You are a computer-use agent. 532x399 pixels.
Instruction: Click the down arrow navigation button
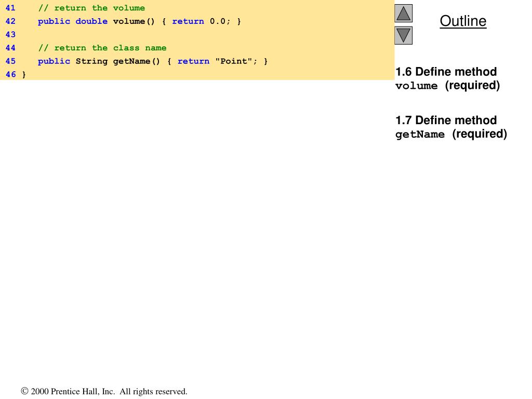click(403, 35)
